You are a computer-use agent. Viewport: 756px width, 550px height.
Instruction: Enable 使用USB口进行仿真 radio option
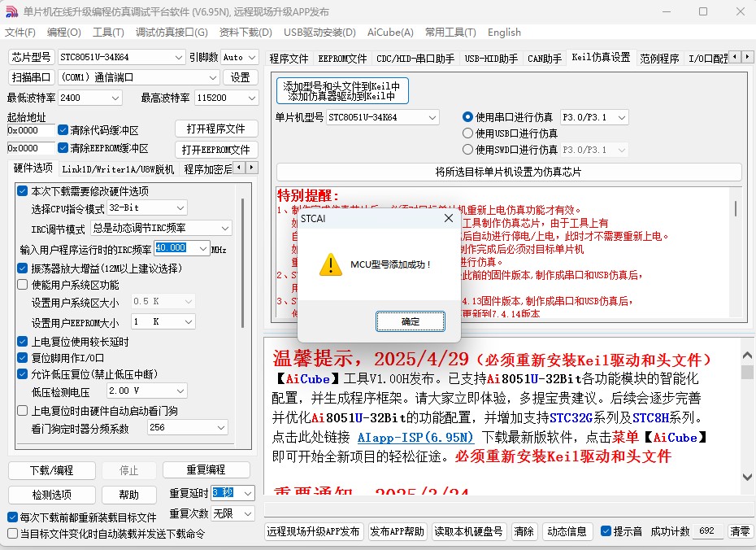pos(467,133)
